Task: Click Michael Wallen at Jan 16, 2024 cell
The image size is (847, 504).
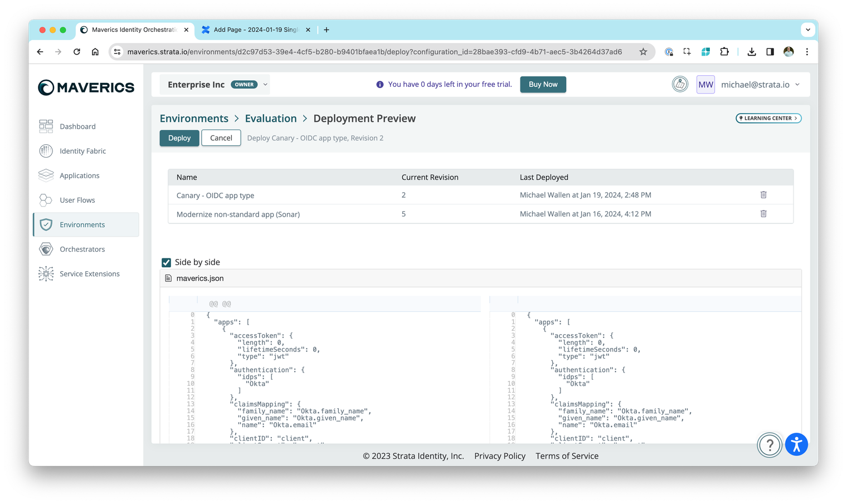Action: tap(586, 214)
